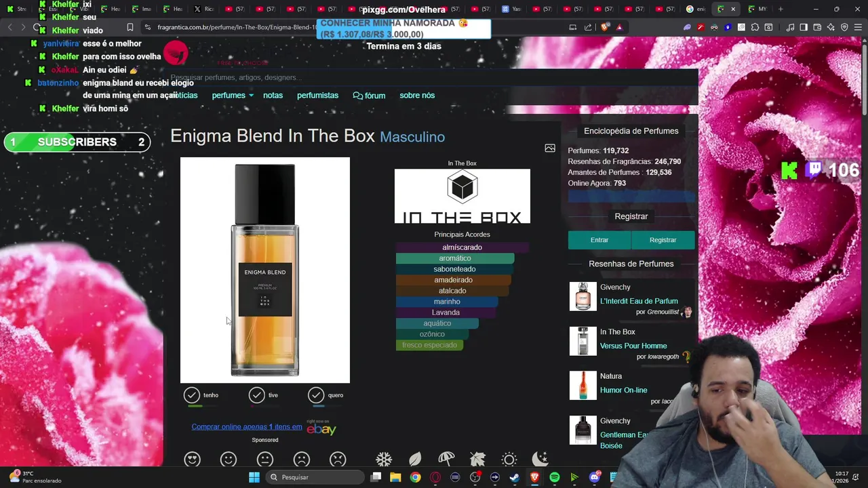
Task: Click the marinho accord bar
Action: pyautogui.click(x=447, y=302)
